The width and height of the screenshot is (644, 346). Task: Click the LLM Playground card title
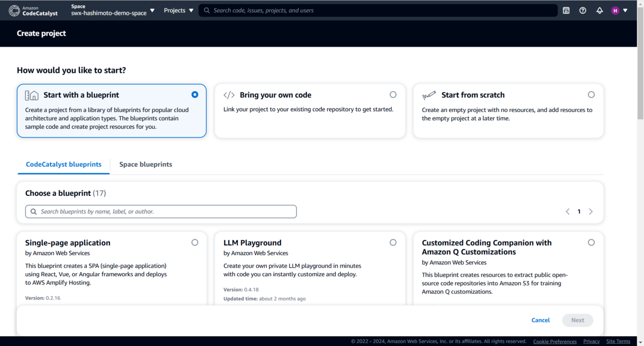[252, 242]
